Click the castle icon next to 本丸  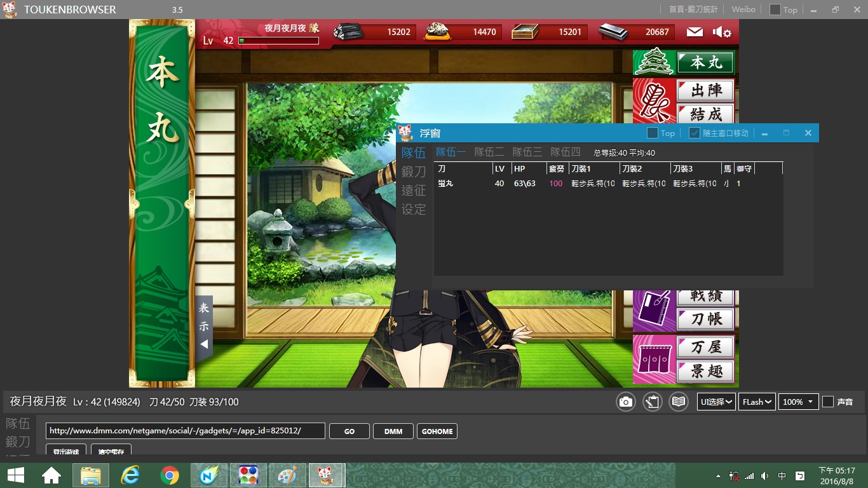click(654, 62)
